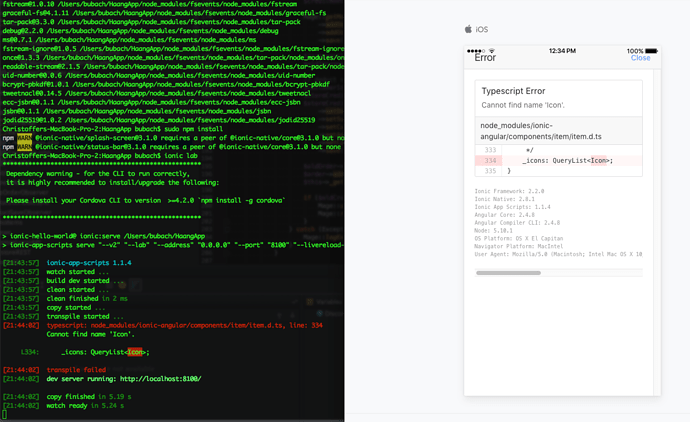Select Angular Compiler CLI: 2.4.8 line
The image size is (690, 422).
pyautogui.click(x=517, y=223)
